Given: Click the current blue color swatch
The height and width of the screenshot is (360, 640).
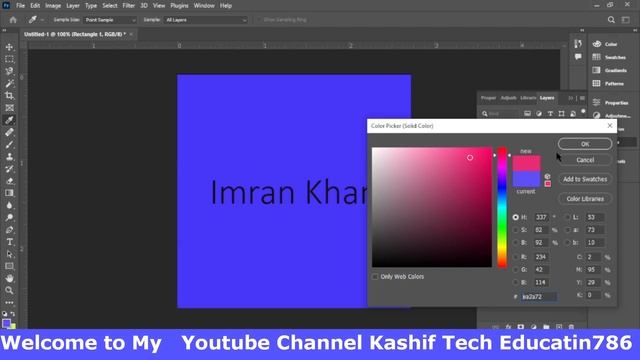Looking at the screenshot, I should (526, 179).
